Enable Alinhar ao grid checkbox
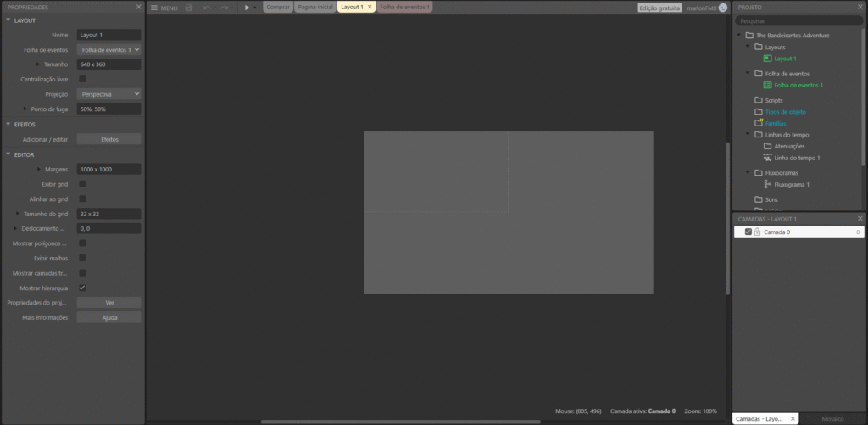This screenshot has height=425, width=868. coord(82,199)
